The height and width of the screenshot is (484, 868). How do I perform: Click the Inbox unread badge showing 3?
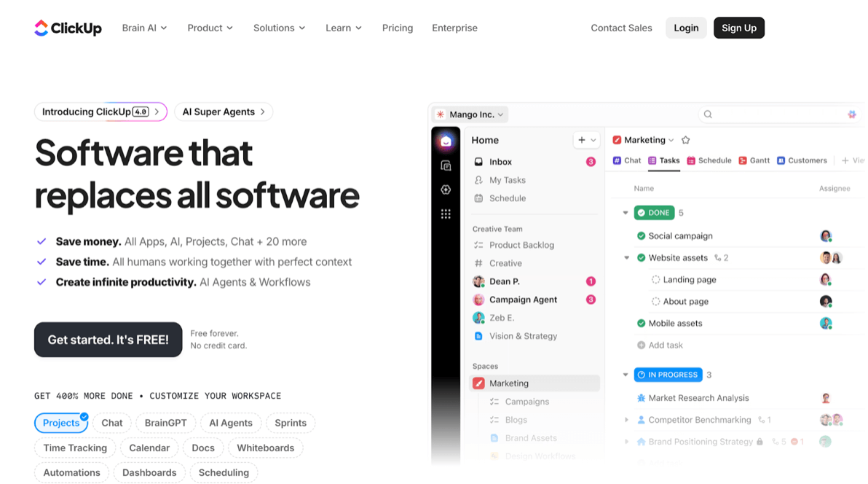coord(591,162)
